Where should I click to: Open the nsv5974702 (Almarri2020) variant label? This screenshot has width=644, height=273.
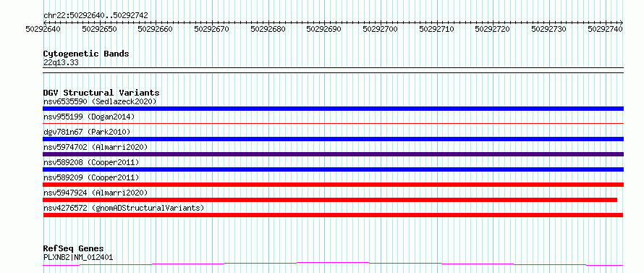tap(96, 147)
